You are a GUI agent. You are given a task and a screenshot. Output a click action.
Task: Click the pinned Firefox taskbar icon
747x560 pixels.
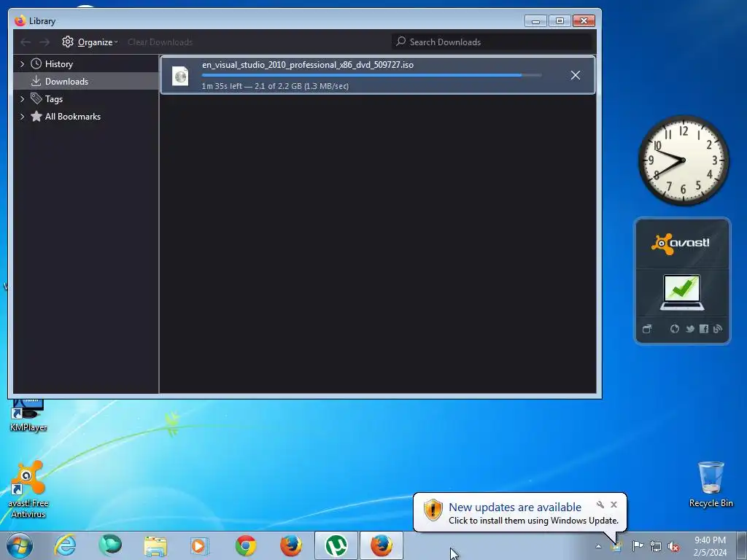pos(290,545)
